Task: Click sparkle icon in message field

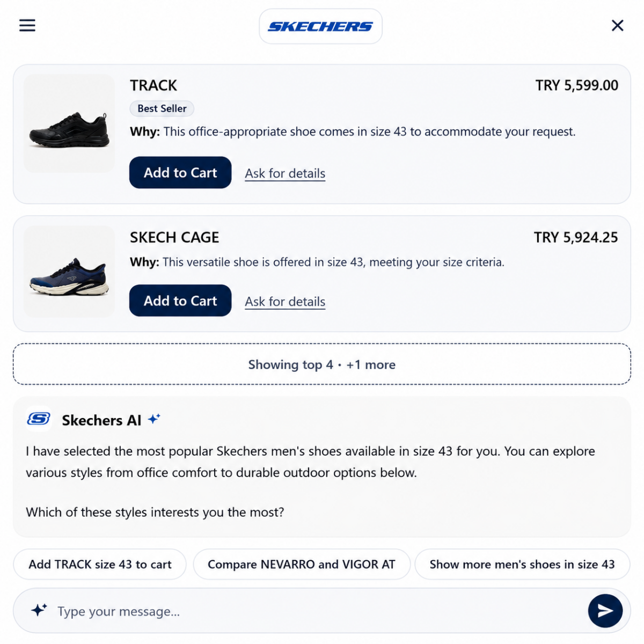Action: 39,610
